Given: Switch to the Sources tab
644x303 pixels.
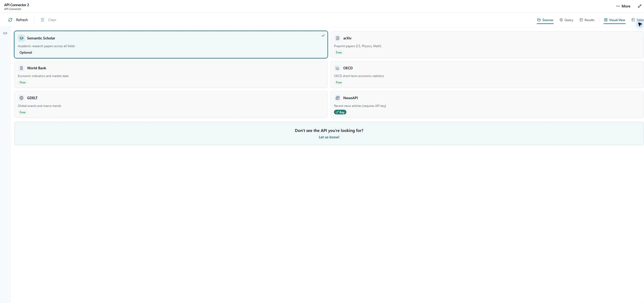Looking at the screenshot, I should [x=545, y=20].
